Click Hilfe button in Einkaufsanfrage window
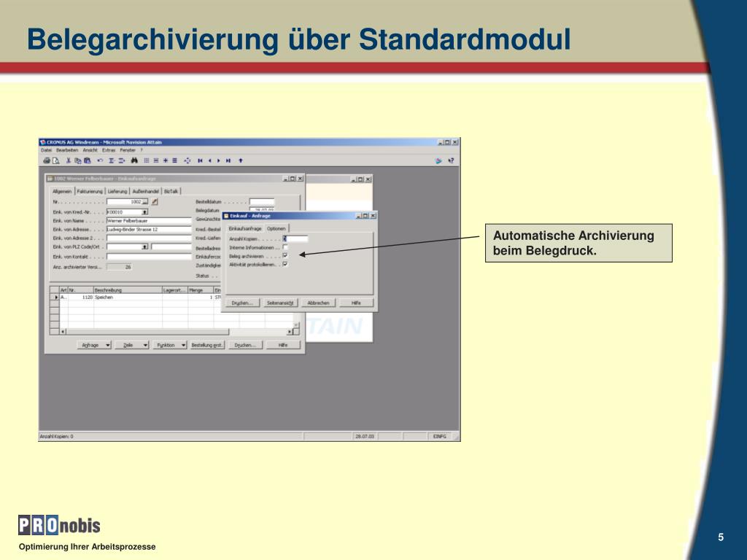Viewport: 747px width, 560px height. click(x=283, y=345)
